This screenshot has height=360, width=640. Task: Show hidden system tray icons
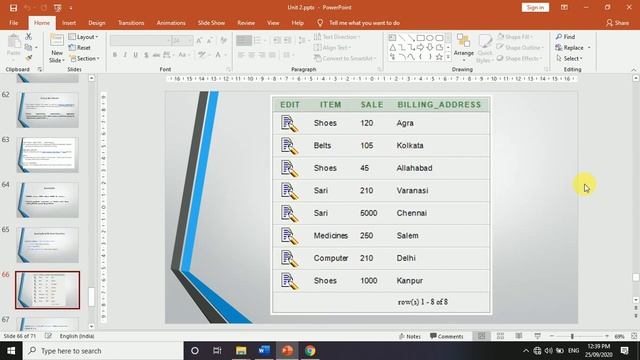point(526,351)
